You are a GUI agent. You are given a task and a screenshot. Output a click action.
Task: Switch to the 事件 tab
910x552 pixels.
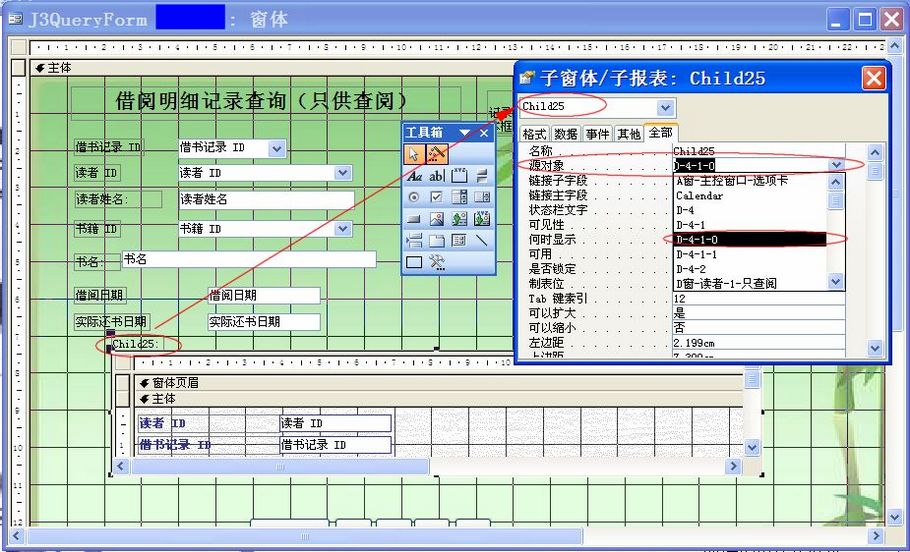click(597, 134)
